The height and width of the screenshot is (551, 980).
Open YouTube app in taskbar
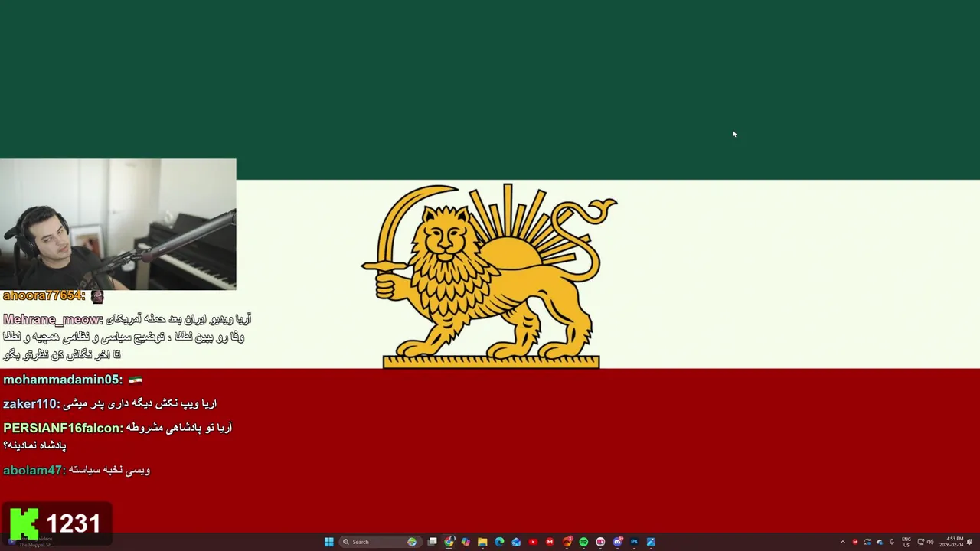pos(533,542)
